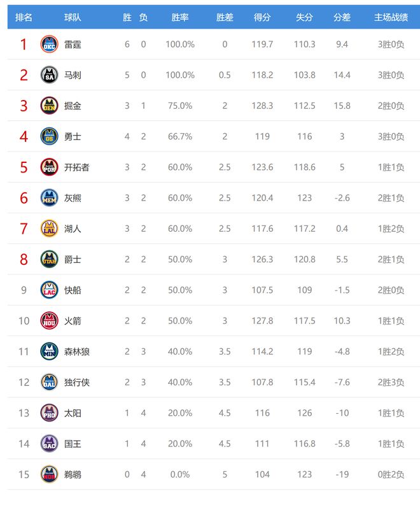This screenshot has width=420, height=510.
Task: Sort by 得分 column header
Action: (262, 18)
